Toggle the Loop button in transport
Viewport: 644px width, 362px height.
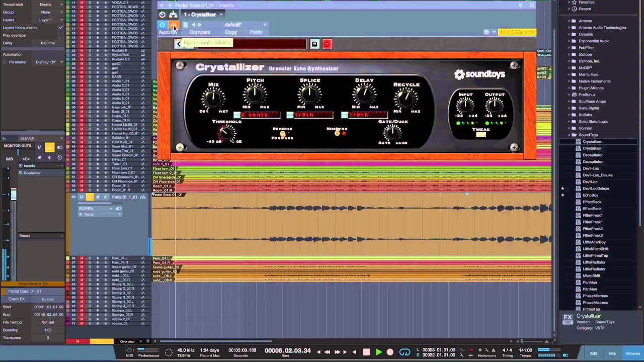pos(405,352)
